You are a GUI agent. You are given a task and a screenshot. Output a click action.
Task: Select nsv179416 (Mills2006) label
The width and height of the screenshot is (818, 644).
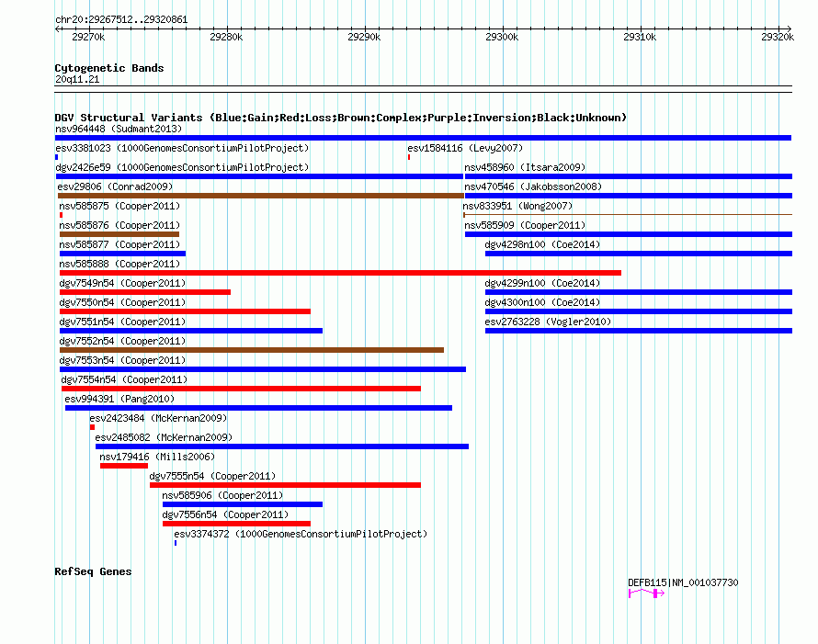(157, 457)
